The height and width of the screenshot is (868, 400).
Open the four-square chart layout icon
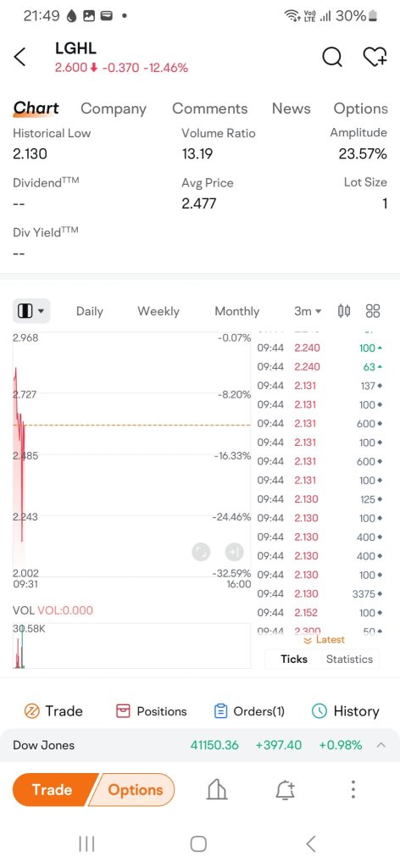(373, 311)
